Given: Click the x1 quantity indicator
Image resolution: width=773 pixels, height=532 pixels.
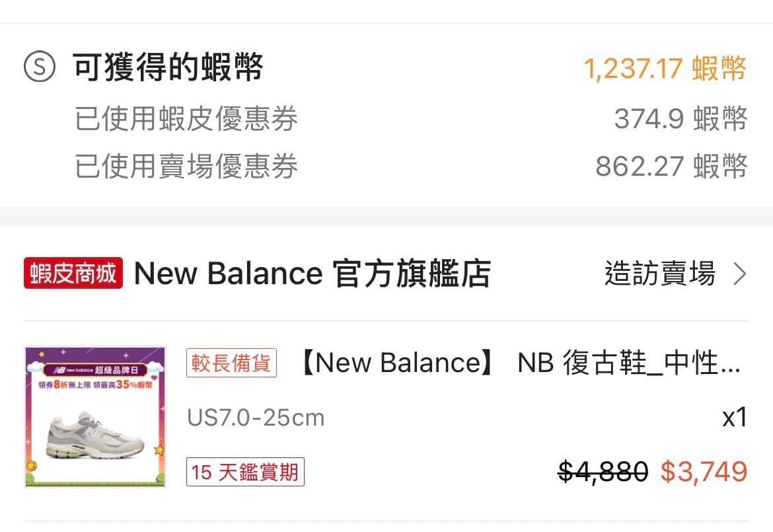Looking at the screenshot, I should [x=732, y=417].
